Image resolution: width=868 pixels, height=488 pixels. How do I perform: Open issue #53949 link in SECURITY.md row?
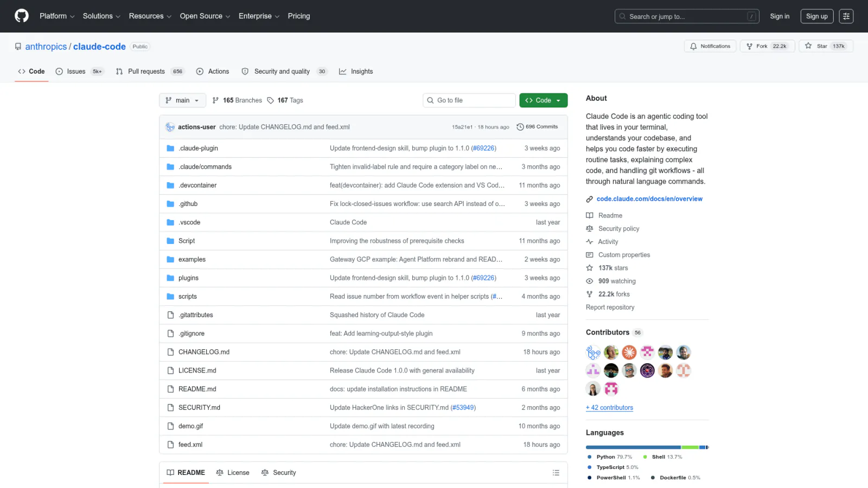tap(463, 408)
